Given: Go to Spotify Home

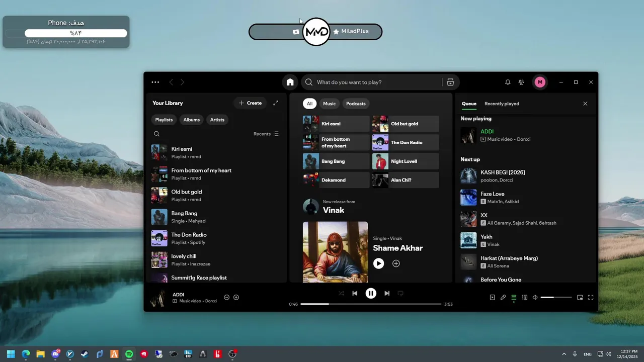Looking at the screenshot, I should coord(290,82).
